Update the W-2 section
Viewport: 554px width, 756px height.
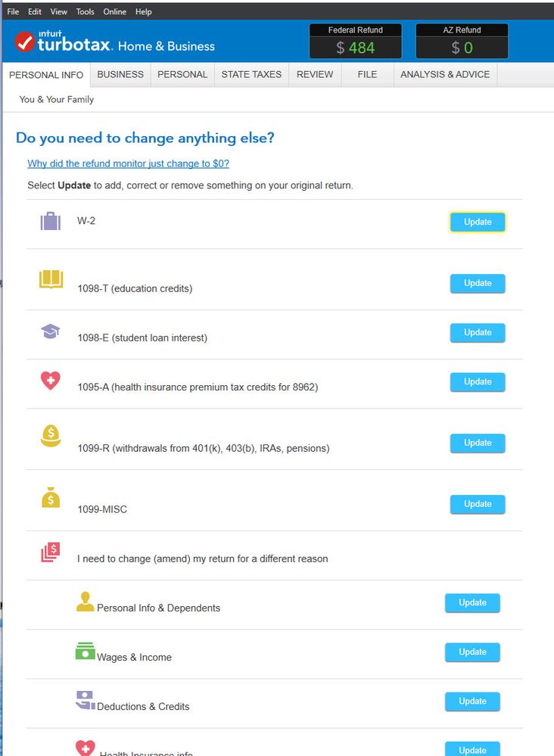pos(478,222)
